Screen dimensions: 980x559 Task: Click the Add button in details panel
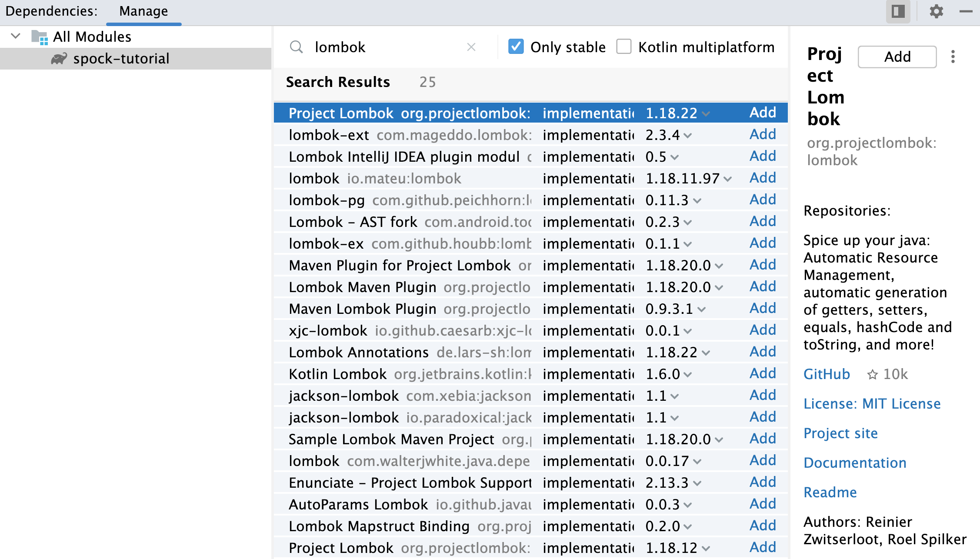pos(897,57)
